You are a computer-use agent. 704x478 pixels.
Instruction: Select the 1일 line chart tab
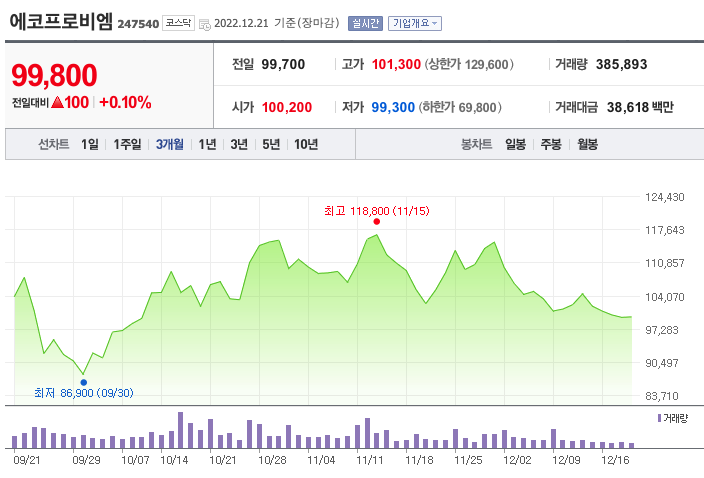point(89,144)
